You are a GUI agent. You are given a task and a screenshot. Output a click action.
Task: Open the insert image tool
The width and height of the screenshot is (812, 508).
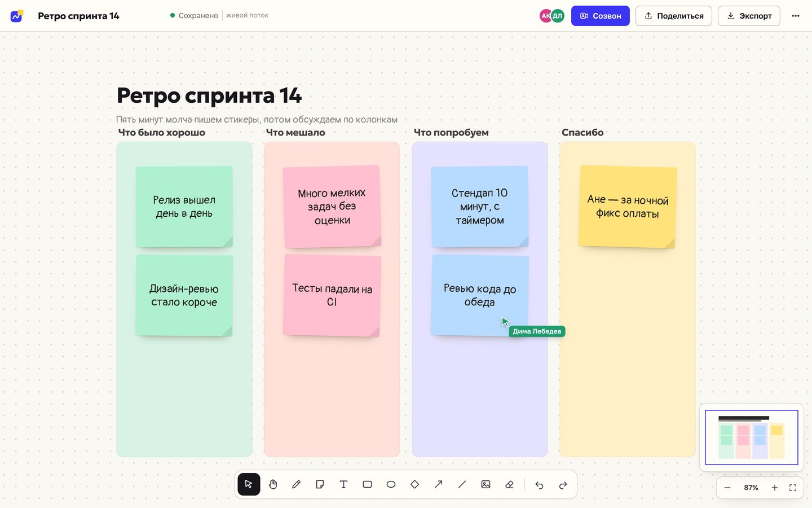pos(486,484)
